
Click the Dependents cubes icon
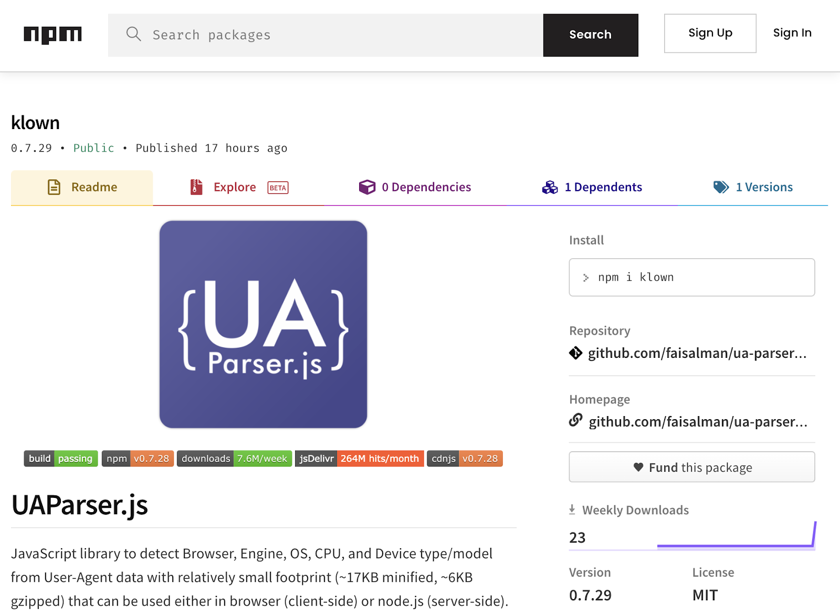click(x=550, y=187)
